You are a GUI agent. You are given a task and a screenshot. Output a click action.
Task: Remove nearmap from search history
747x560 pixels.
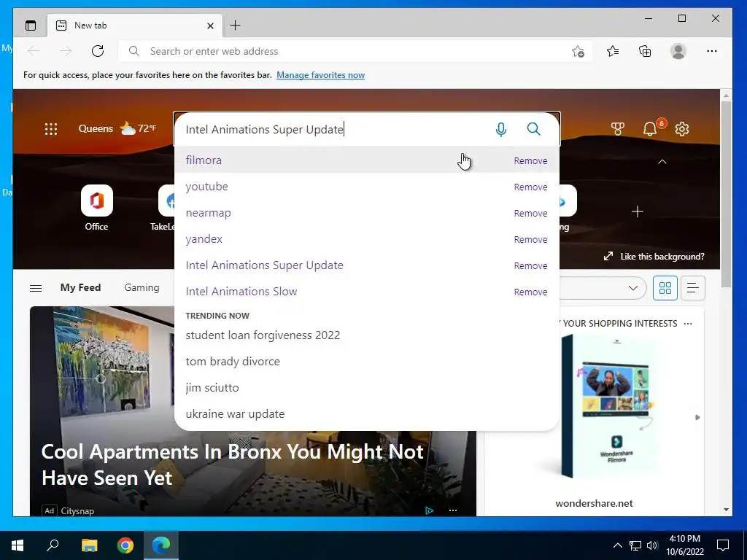530,214
